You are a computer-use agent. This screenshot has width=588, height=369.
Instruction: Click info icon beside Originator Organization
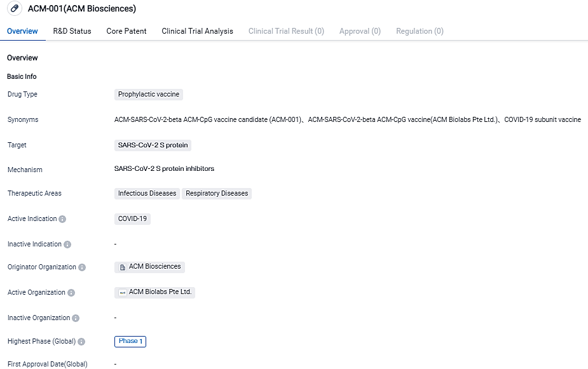pyautogui.click(x=82, y=267)
